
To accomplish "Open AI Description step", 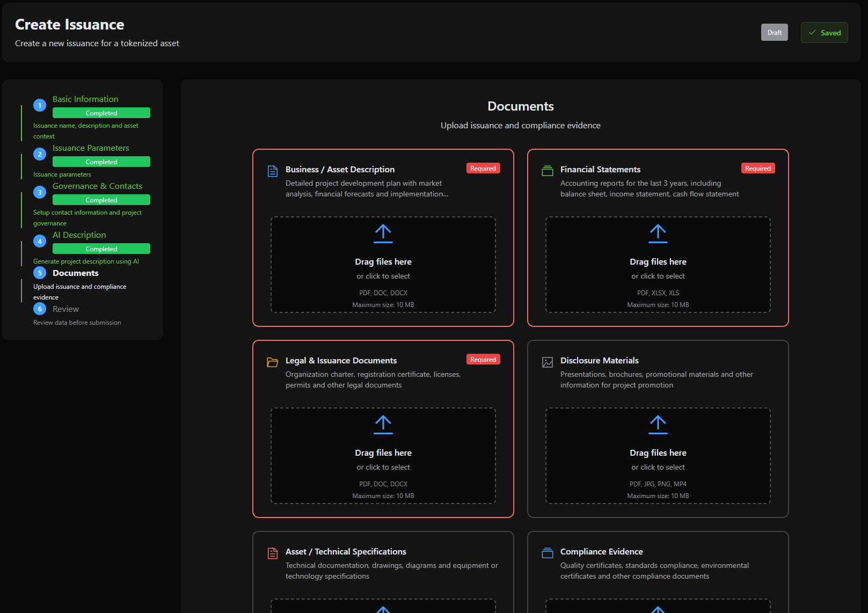I will click(x=79, y=235).
